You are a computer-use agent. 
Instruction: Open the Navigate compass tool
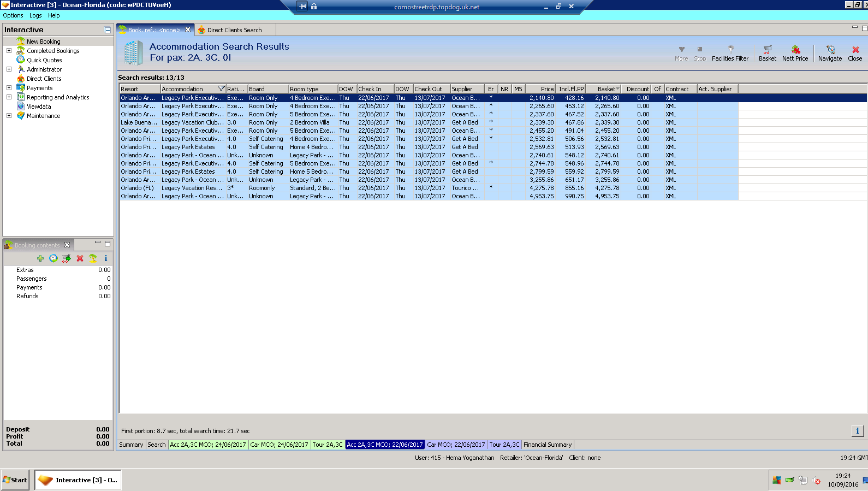pos(830,50)
